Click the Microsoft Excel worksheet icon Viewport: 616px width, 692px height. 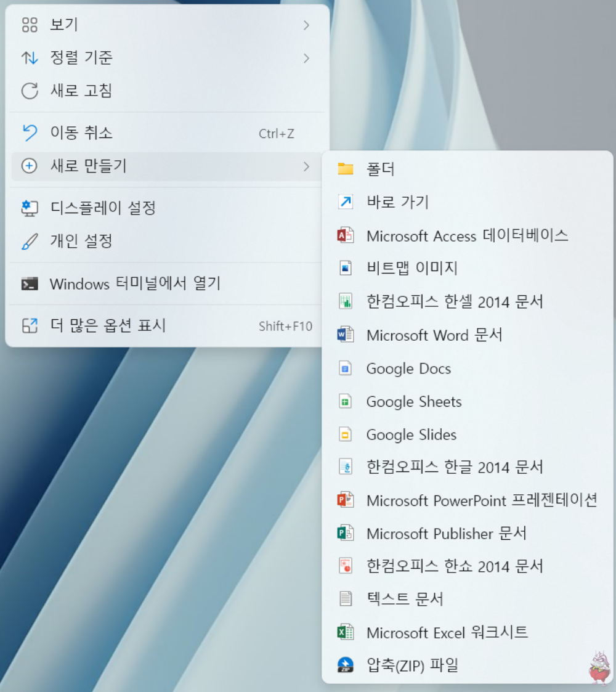pos(345,632)
